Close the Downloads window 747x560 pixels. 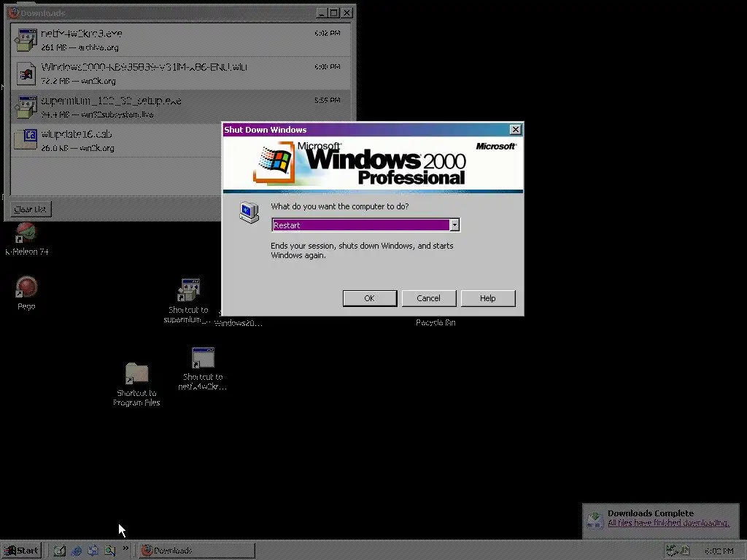347,13
